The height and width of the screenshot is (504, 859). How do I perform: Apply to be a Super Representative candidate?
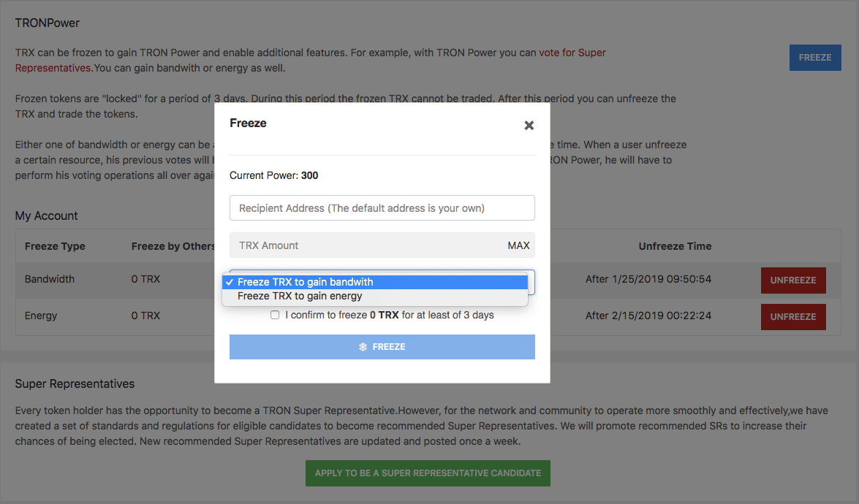pyautogui.click(x=428, y=473)
